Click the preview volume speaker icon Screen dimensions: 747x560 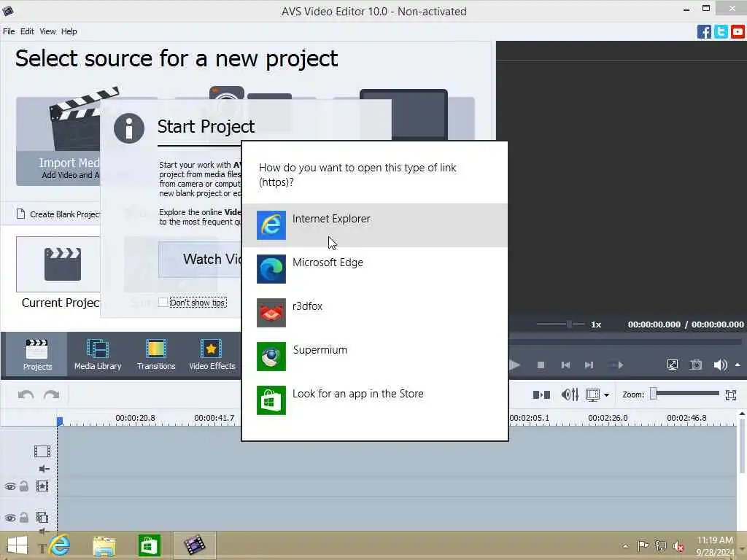[720, 365]
